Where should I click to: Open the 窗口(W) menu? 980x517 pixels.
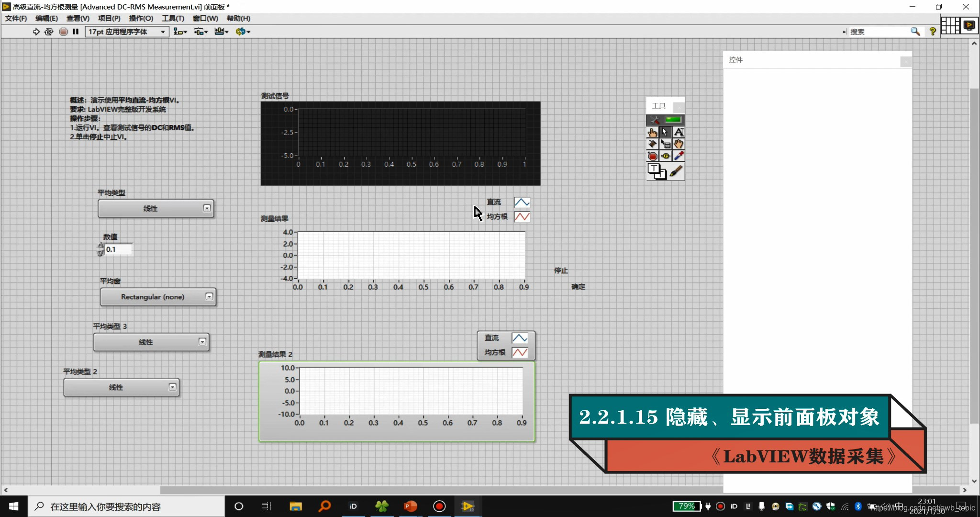tap(205, 18)
